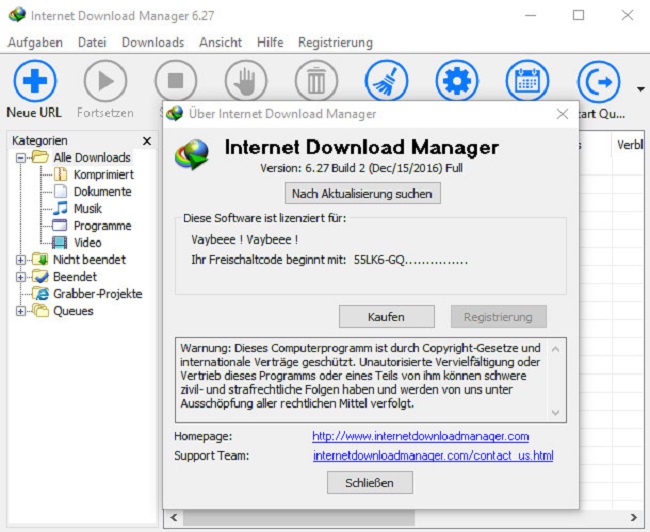Expand the Beendet tree node
The image size is (650, 532).
pyautogui.click(x=20, y=277)
